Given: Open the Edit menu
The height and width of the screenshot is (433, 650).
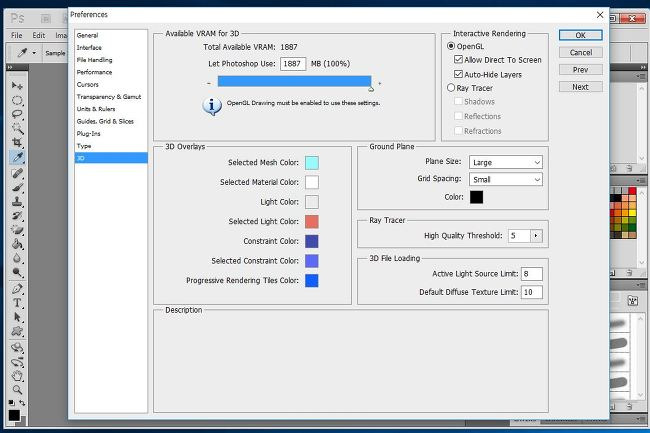Looking at the screenshot, I should coord(39,36).
